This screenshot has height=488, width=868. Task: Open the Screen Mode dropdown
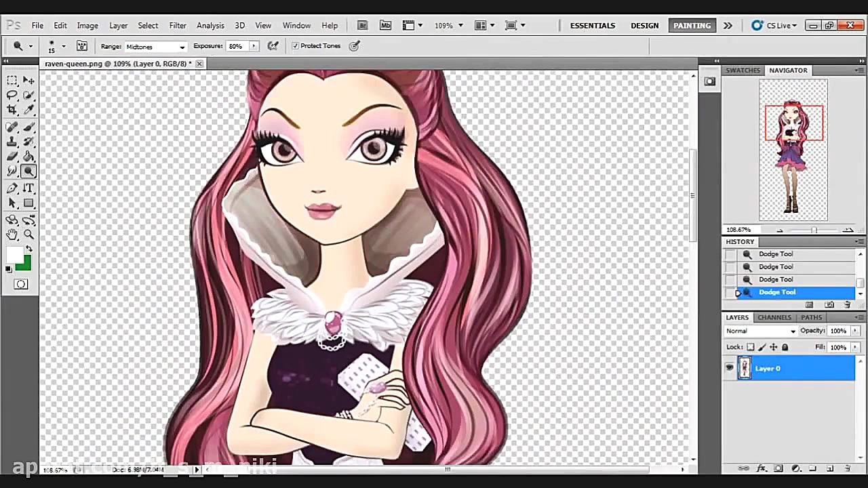pos(515,25)
